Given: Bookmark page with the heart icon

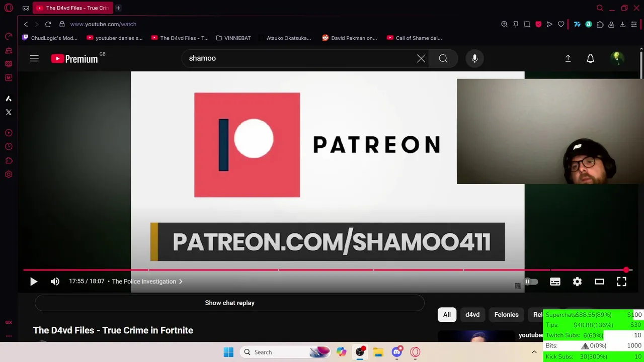Looking at the screenshot, I should (561, 24).
